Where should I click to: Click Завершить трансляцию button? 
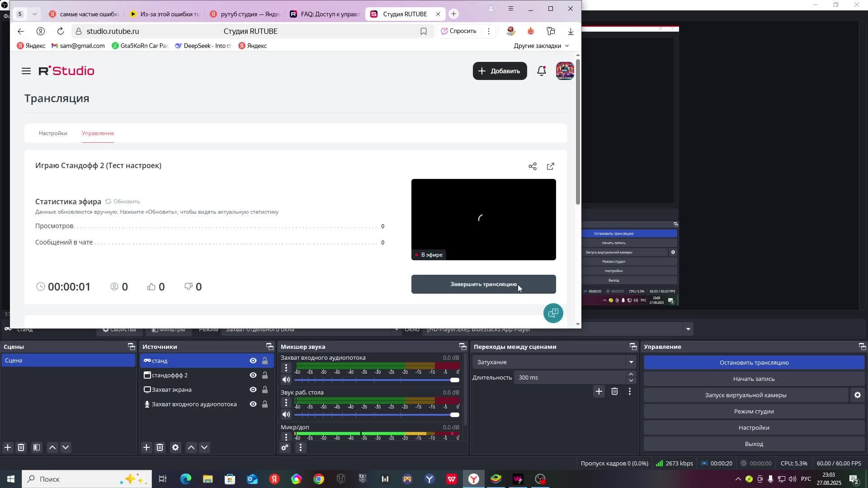pos(483,284)
